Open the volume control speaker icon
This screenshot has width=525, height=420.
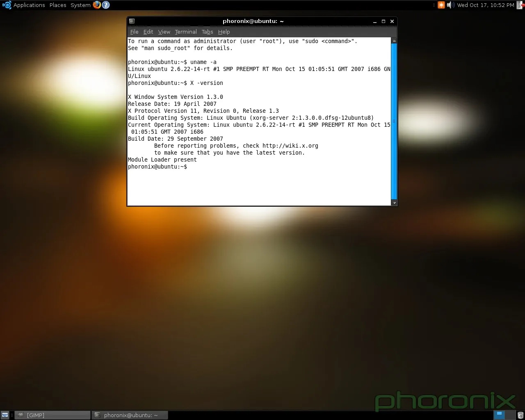[450, 5]
